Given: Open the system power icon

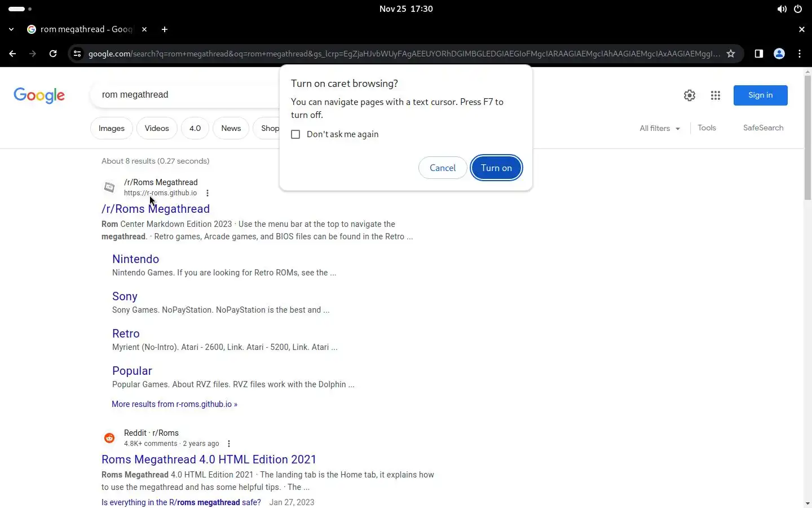Looking at the screenshot, I should point(798,9).
